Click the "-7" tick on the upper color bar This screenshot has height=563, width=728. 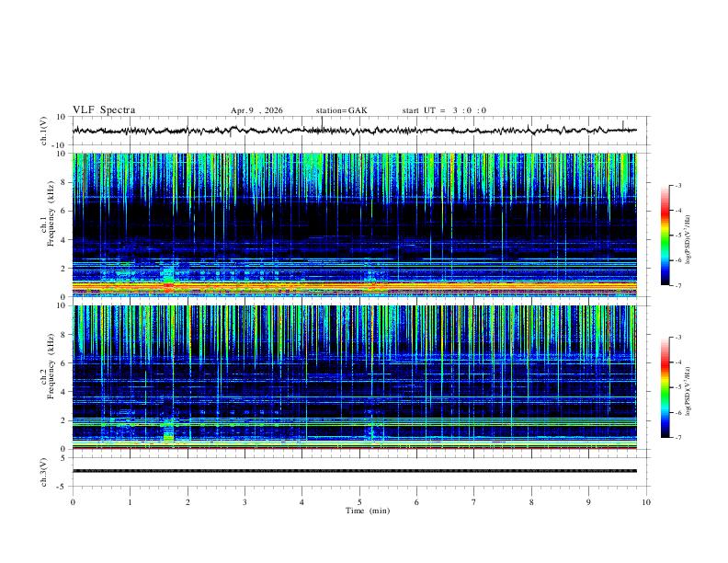[x=678, y=285]
